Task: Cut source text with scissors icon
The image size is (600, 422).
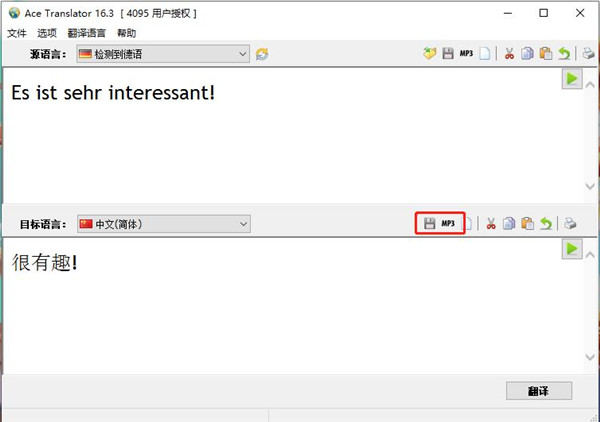Action: [x=509, y=54]
